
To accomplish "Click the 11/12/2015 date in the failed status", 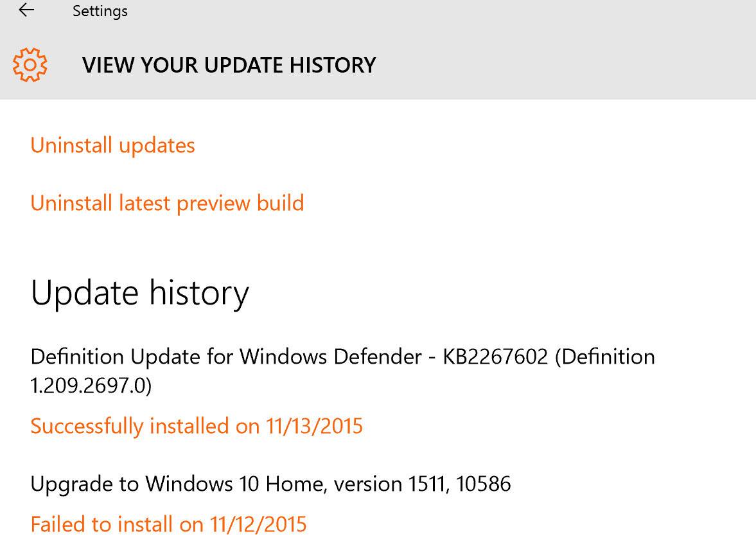I will (258, 524).
